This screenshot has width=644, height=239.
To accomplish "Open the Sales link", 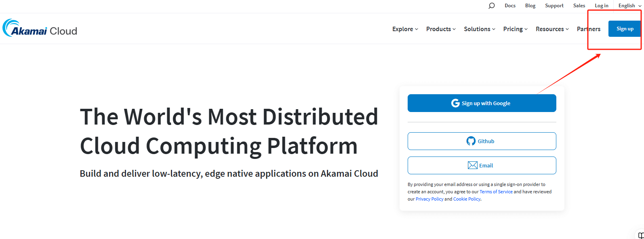I will click(579, 6).
